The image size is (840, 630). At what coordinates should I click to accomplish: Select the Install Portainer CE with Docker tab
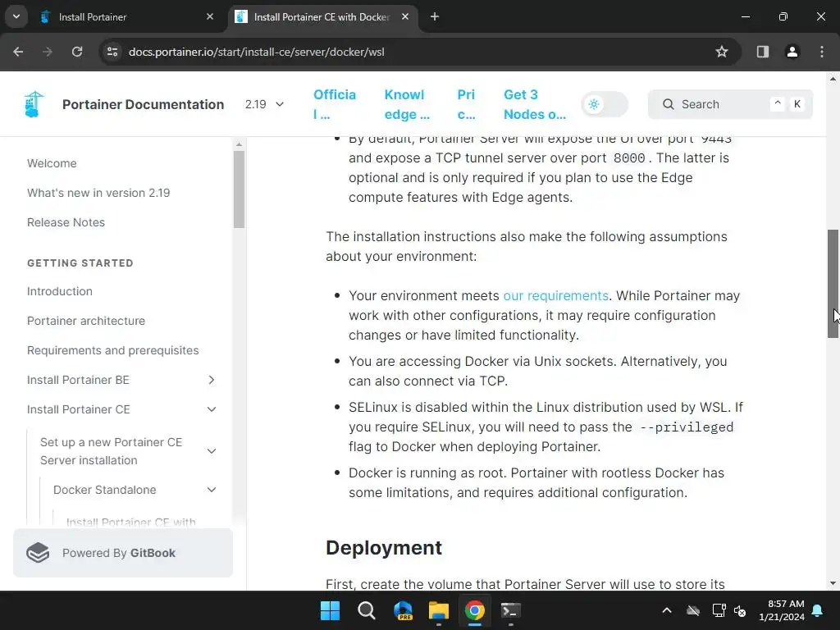coord(323,17)
